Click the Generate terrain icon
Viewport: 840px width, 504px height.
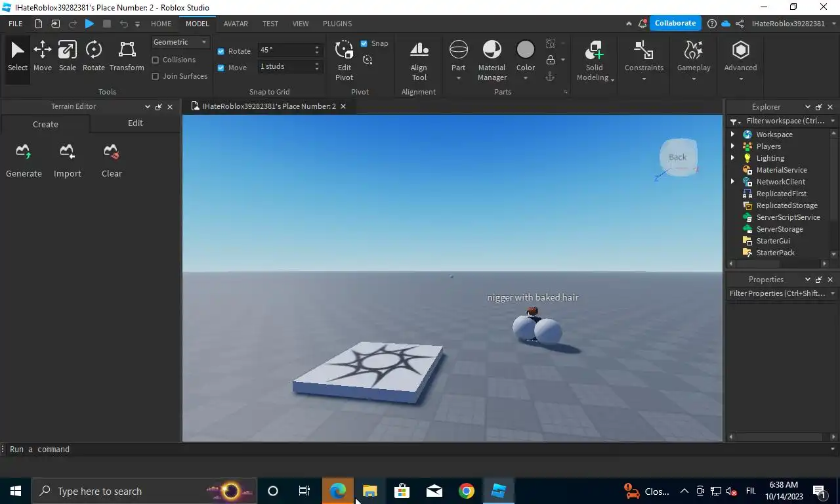24,152
